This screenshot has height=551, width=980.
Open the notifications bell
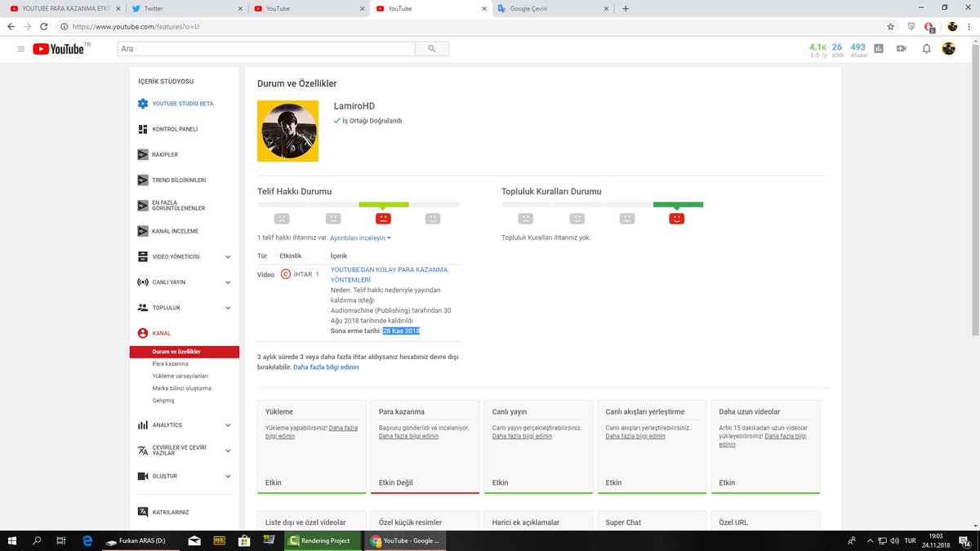[x=926, y=49]
